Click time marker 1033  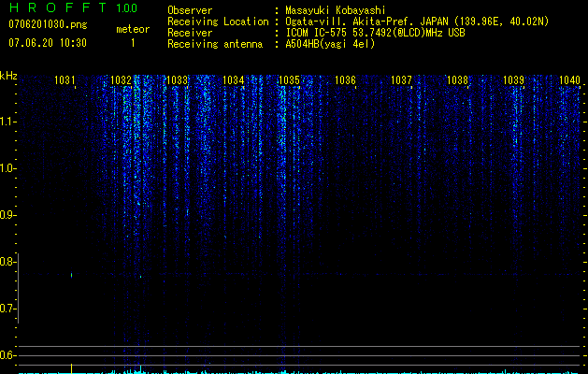[177, 80]
